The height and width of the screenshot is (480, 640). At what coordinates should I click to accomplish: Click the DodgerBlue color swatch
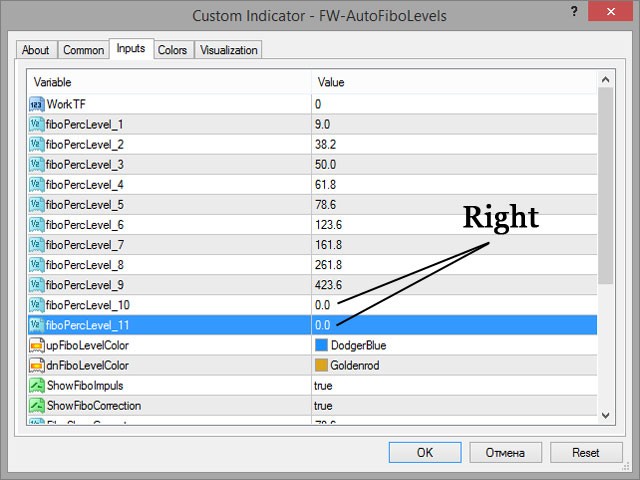pos(321,345)
